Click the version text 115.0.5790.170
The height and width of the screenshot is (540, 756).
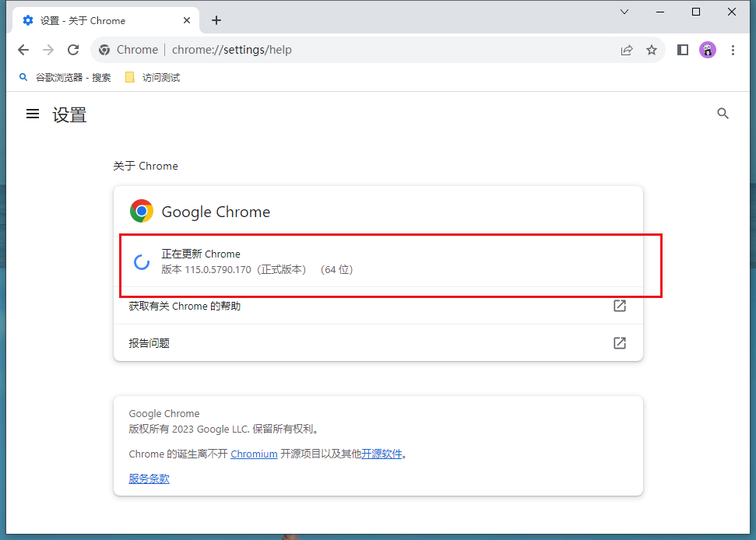coord(218,270)
